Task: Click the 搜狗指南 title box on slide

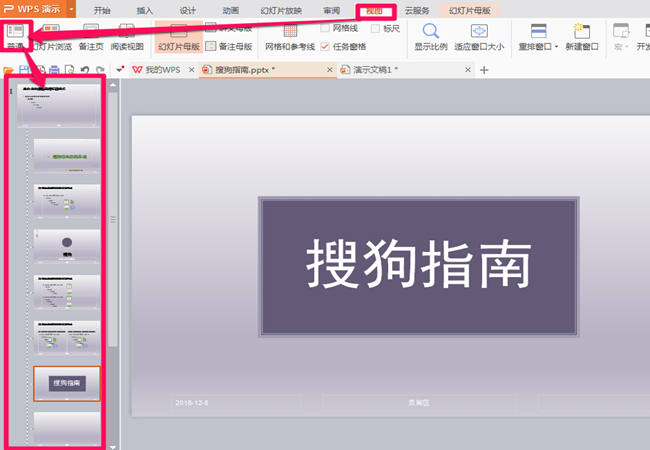Action: pos(419,266)
